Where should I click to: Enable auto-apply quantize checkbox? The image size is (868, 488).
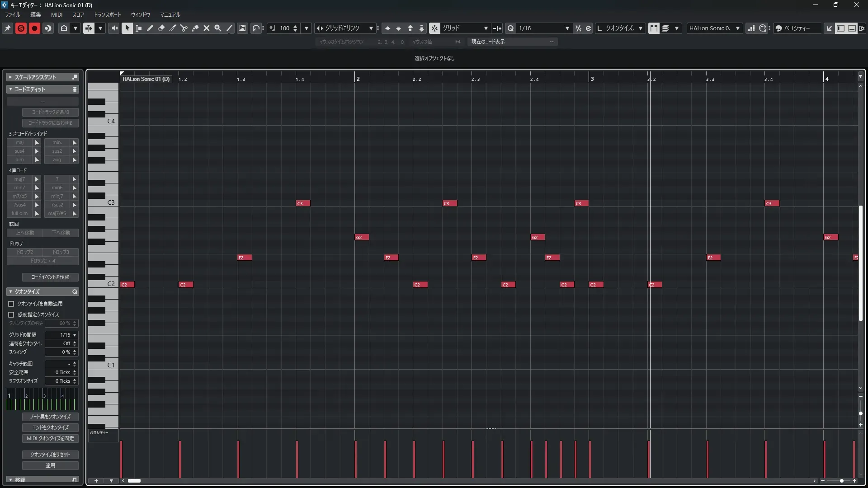point(11,304)
